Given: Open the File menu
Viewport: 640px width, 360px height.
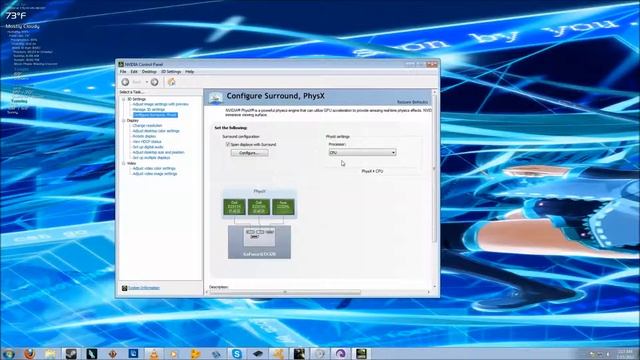Looking at the screenshot, I should click(x=123, y=71).
